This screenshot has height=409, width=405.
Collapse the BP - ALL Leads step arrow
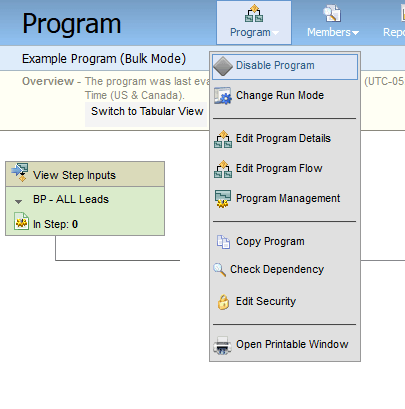coord(19,201)
